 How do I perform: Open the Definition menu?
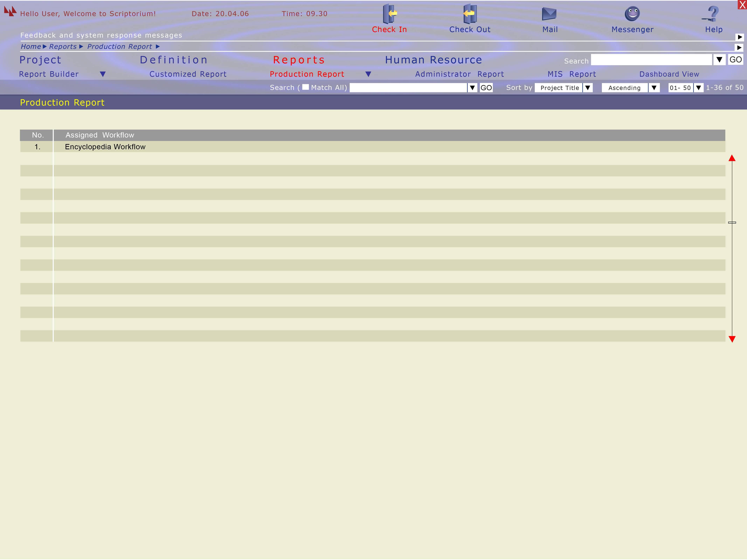[174, 60]
